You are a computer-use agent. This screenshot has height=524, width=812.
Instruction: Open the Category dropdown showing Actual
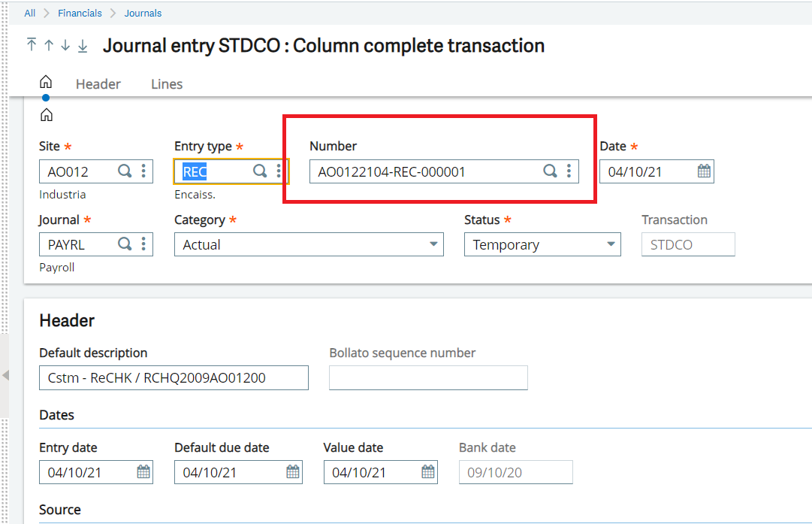(x=309, y=244)
